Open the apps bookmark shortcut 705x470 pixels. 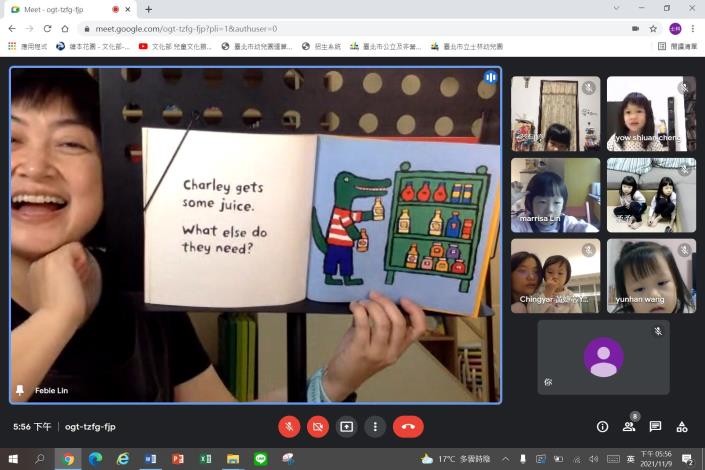click(27, 46)
